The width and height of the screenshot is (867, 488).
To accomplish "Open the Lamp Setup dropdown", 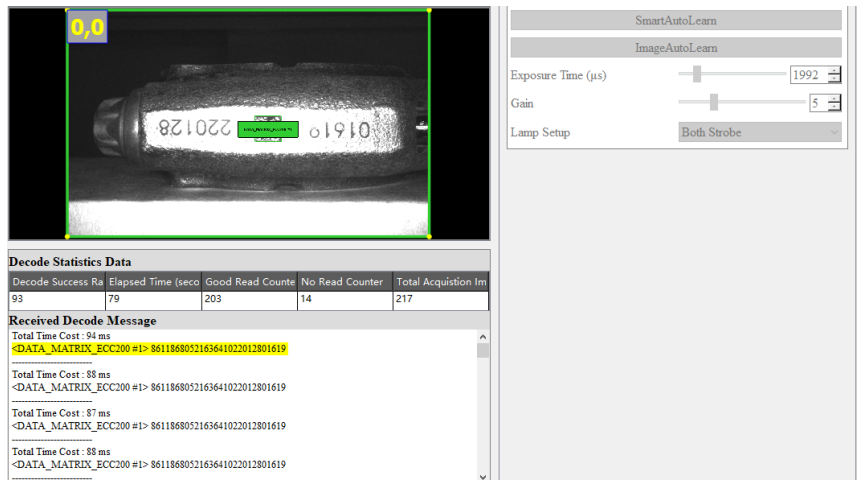I will (759, 132).
